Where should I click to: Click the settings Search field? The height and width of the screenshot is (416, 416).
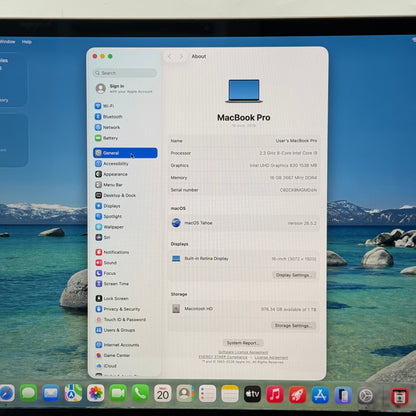click(x=125, y=73)
